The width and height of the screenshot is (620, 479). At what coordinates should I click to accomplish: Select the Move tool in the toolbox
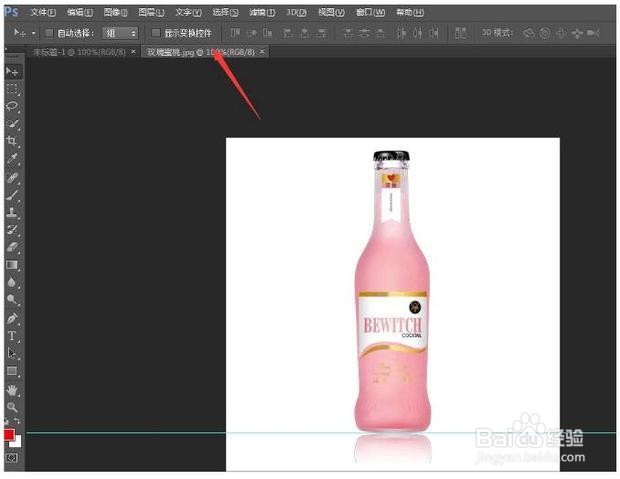point(12,72)
